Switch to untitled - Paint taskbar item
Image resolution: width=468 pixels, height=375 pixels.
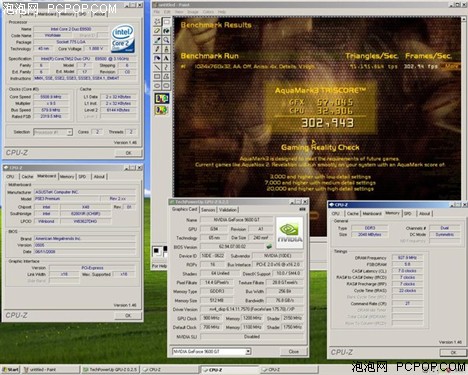pyautogui.click(x=51, y=369)
